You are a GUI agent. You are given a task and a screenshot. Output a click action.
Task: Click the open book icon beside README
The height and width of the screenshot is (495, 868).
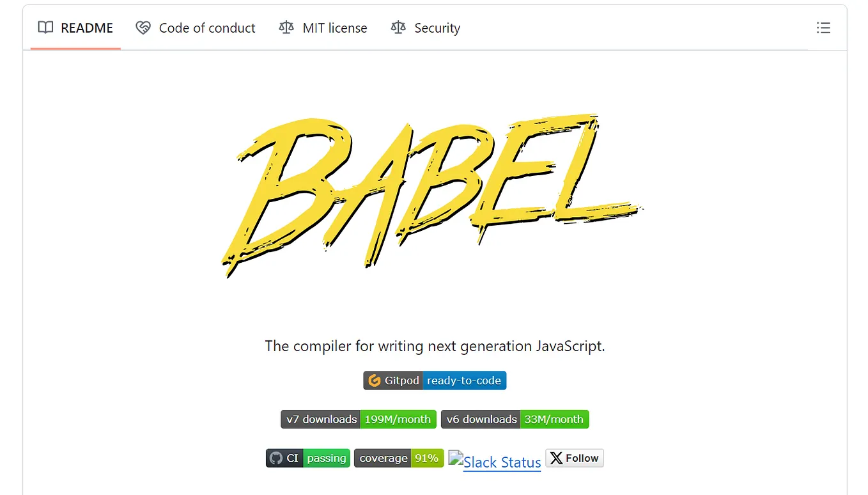(x=45, y=27)
